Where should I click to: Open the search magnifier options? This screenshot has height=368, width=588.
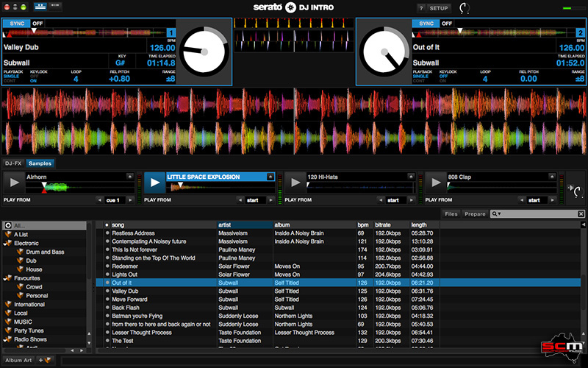496,213
